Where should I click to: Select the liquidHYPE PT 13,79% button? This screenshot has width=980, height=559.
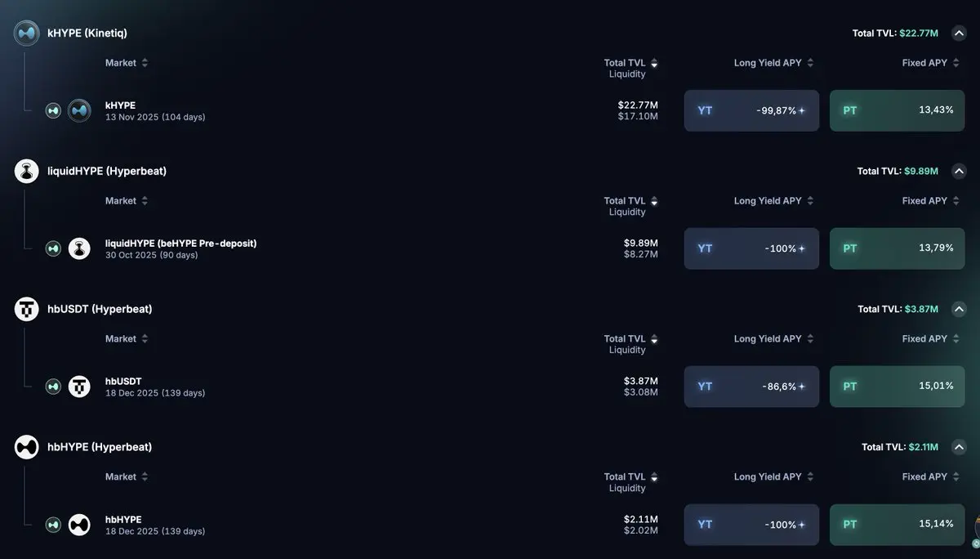coord(897,248)
